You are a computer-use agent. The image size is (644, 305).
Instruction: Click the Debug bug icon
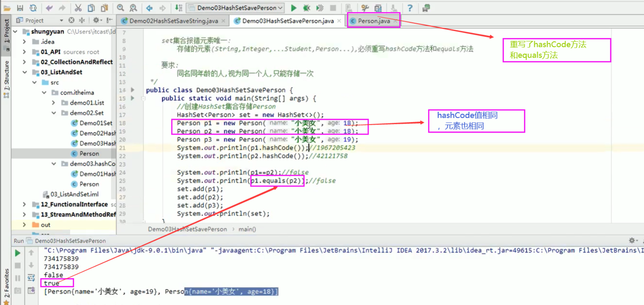pos(307,7)
